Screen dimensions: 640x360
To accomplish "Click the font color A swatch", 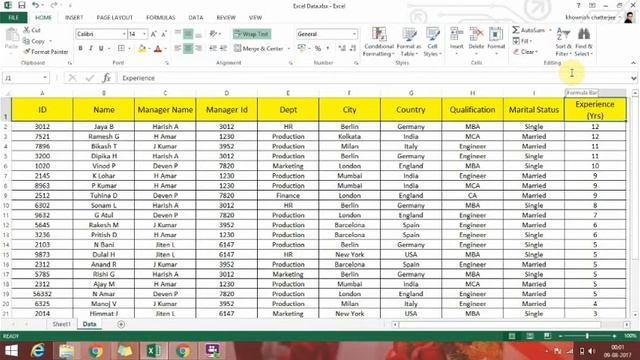I will [x=158, y=49].
